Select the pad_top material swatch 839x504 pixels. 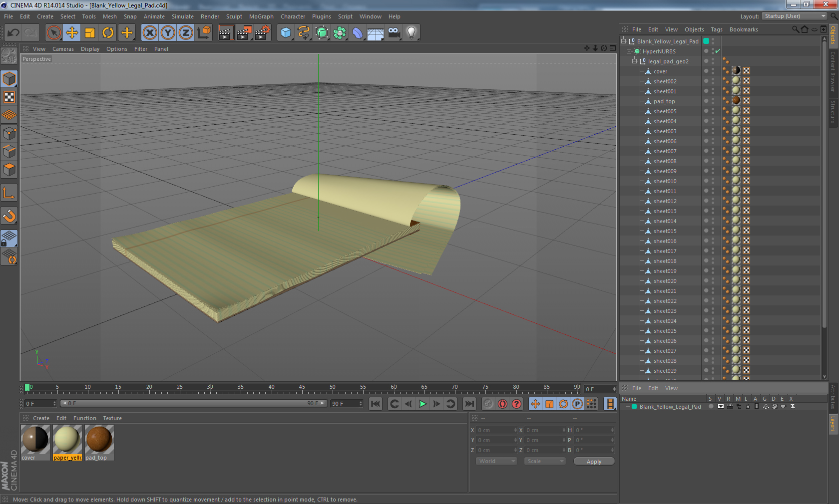99,442
